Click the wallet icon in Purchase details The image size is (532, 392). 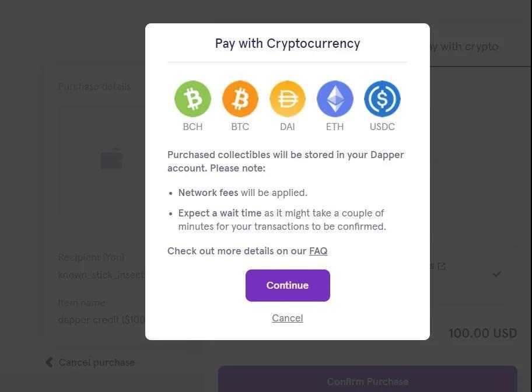coord(111,159)
